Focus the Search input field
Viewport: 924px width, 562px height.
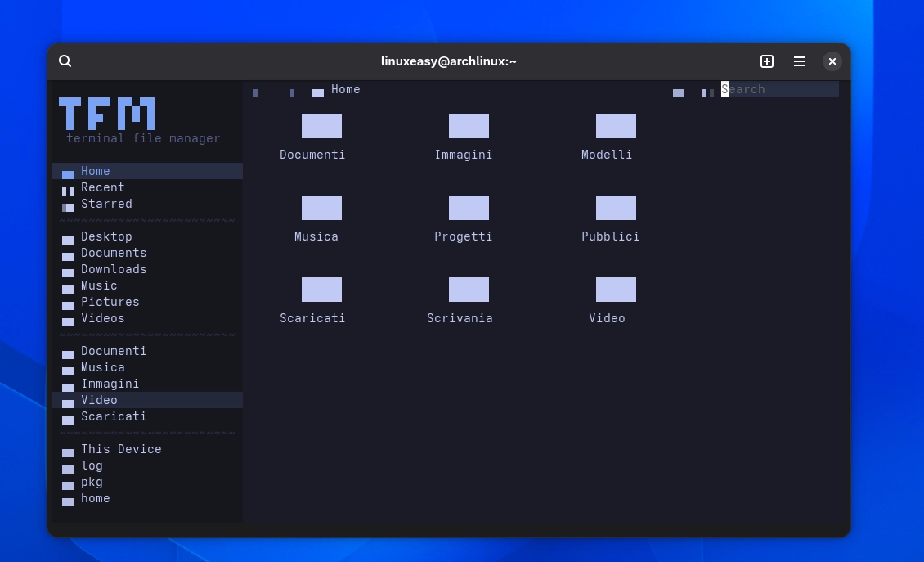click(x=779, y=89)
